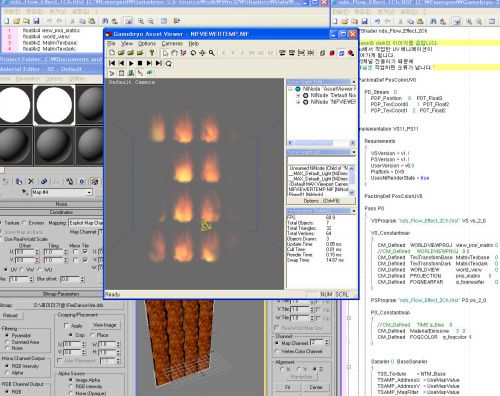The image size is (500, 396).
Task: Click the blue link icon in Material Editor toolbar
Action: [x=44, y=181]
